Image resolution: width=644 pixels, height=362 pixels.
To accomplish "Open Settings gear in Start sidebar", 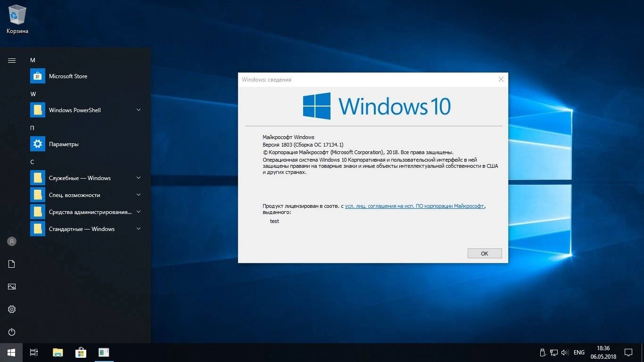I will pyautogui.click(x=12, y=309).
